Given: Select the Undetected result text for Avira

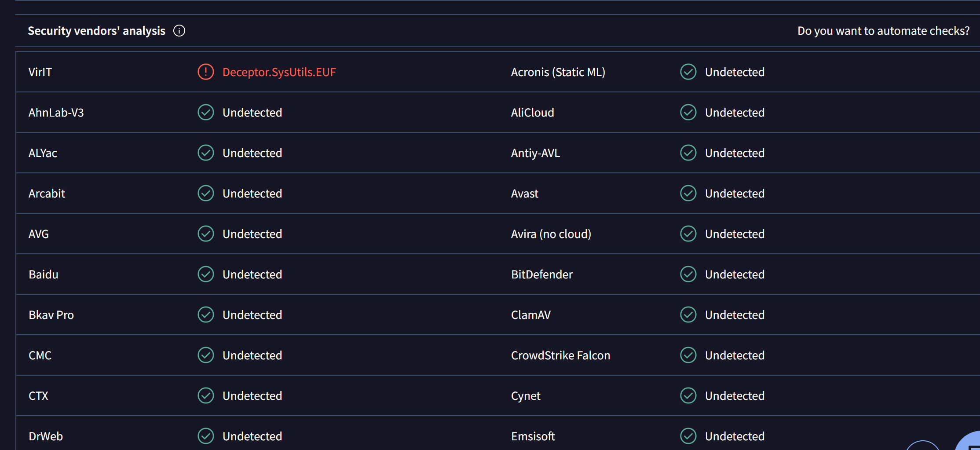Looking at the screenshot, I should click(735, 234).
